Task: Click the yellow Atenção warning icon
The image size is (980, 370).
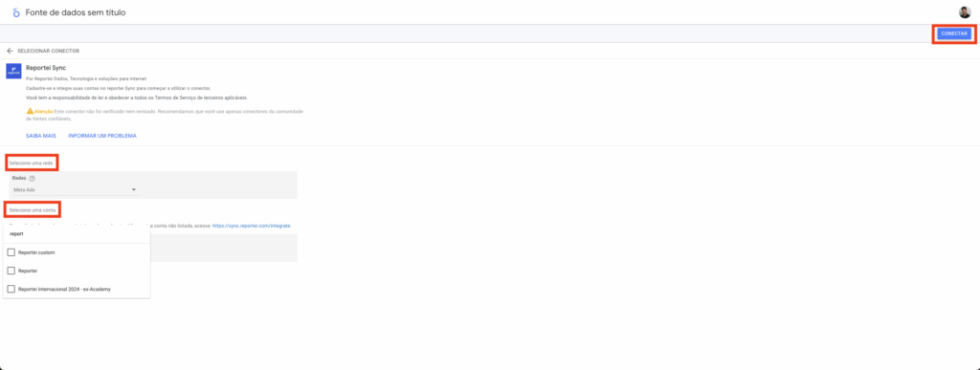Action: click(30, 111)
